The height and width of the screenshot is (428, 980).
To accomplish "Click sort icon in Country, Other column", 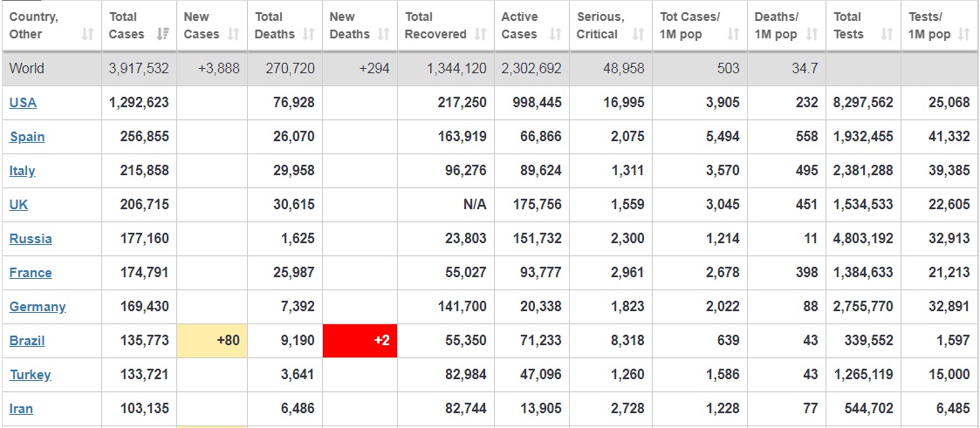I will (x=87, y=35).
